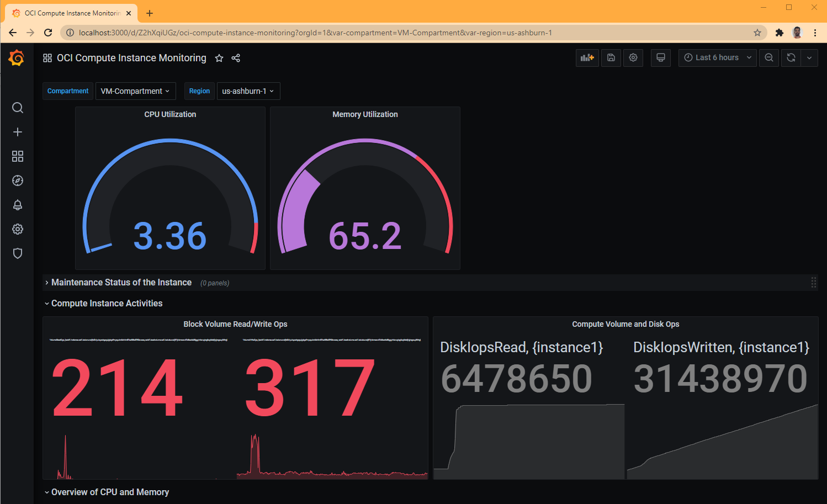Screen dimensions: 827x504
Task: Open browser Extensions puzzle icon
Action: click(780, 33)
